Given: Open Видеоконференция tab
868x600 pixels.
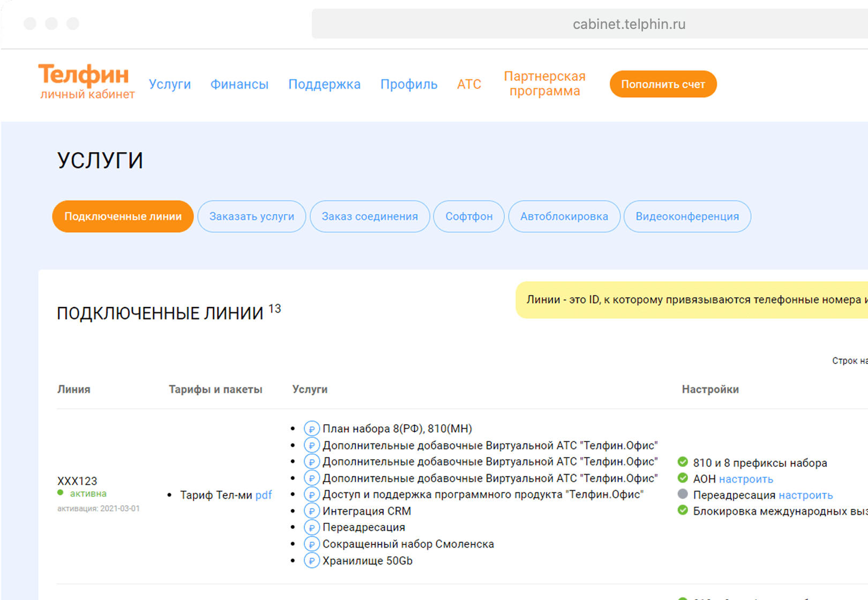Looking at the screenshot, I should (x=687, y=216).
